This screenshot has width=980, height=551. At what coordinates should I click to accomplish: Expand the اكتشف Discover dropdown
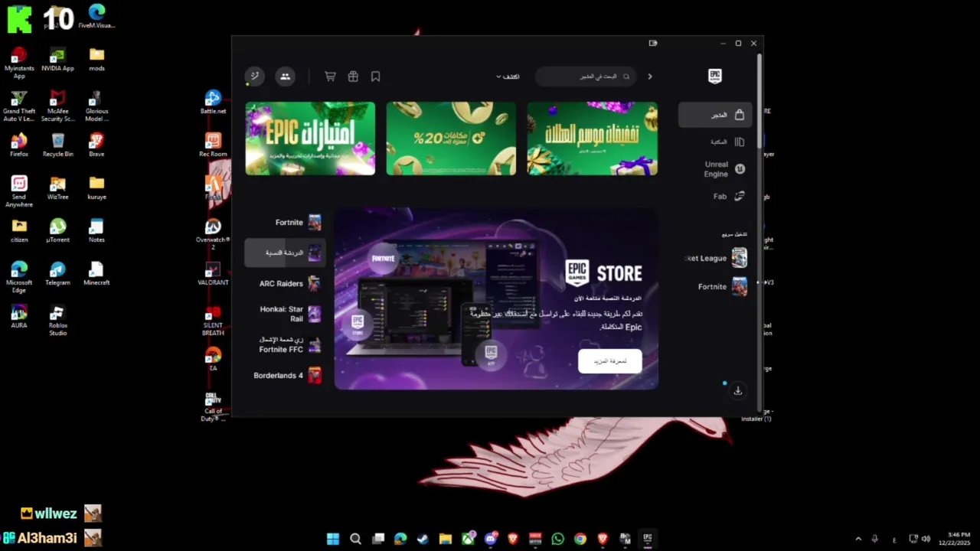click(508, 77)
